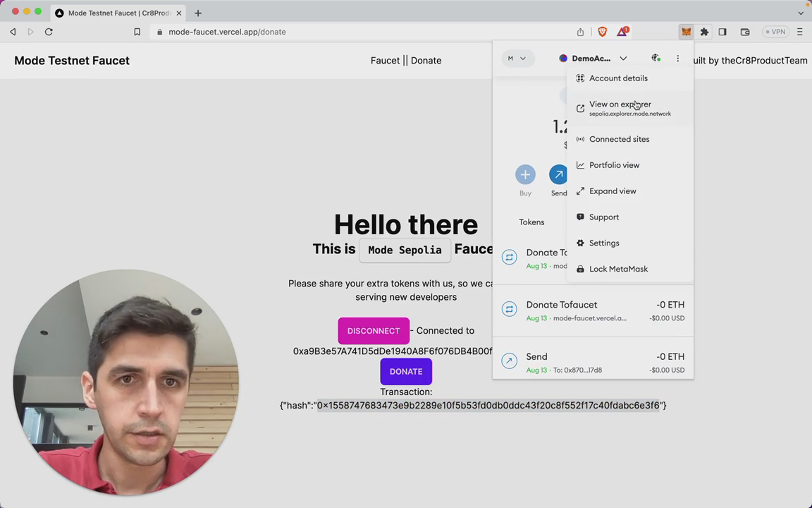The image size is (812, 508).
Task: Open the DemoAc... account selector dropdown
Action: click(593, 58)
